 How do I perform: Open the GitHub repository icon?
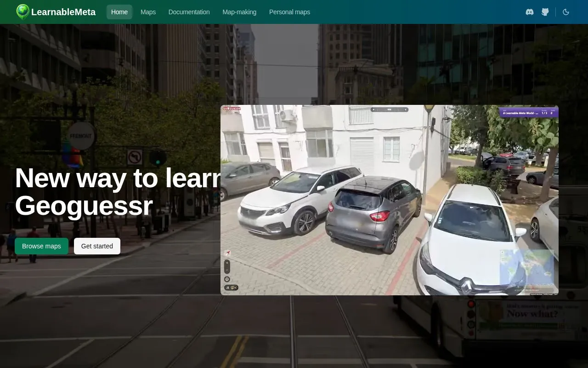[x=545, y=12]
